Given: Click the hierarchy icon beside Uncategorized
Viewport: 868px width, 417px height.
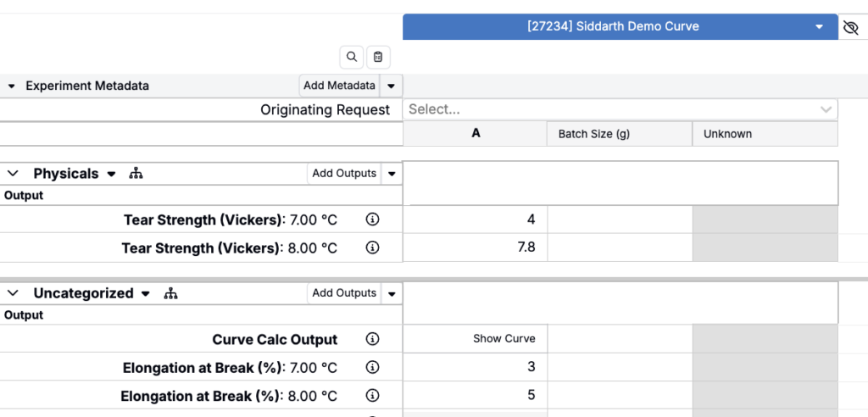Looking at the screenshot, I should point(170,293).
